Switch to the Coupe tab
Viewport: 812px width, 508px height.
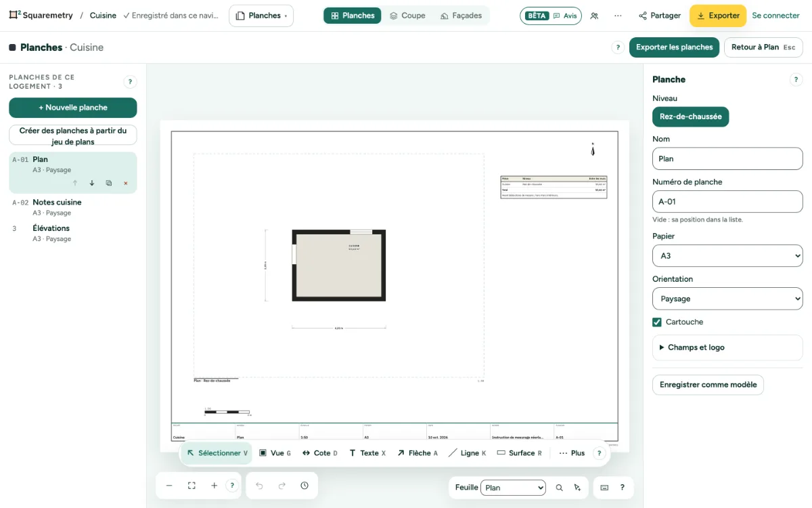coord(407,16)
